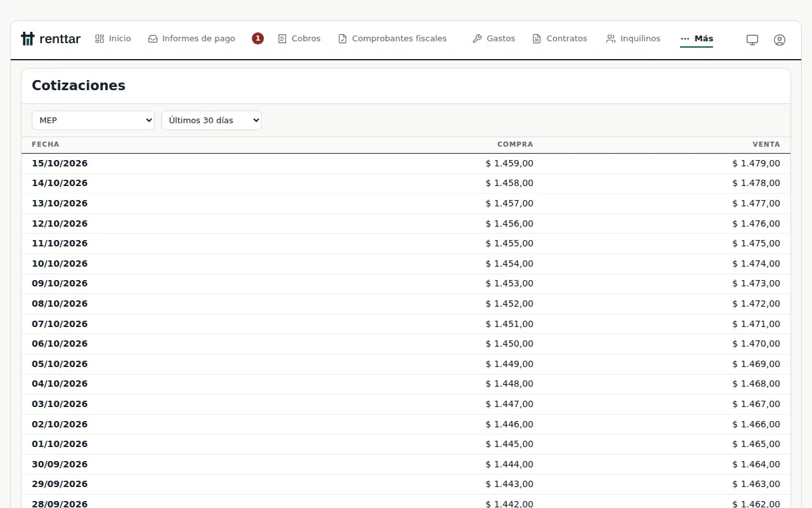
Task: Click the venta value $ 1.471,00
Action: [x=756, y=324]
